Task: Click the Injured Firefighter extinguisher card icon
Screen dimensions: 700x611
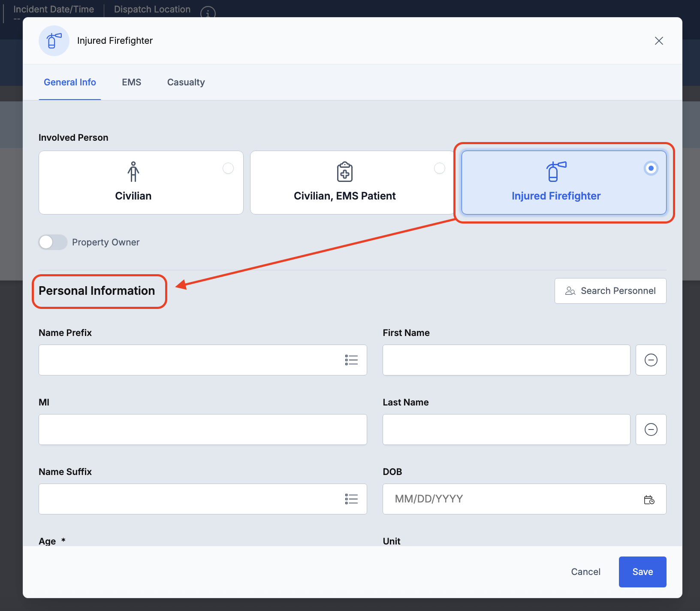Action: pos(556,172)
